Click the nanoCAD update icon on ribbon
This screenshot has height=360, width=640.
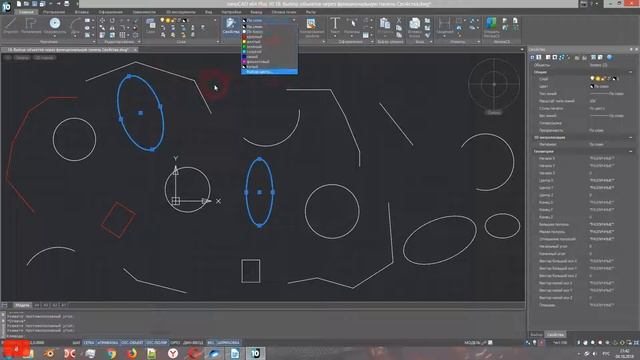(491, 27)
